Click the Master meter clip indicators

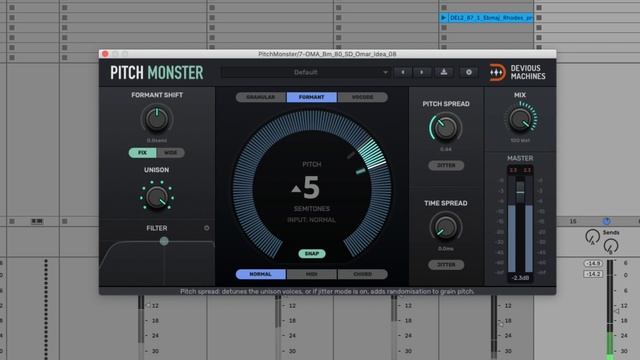pyautogui.click(x=520, y=170)
